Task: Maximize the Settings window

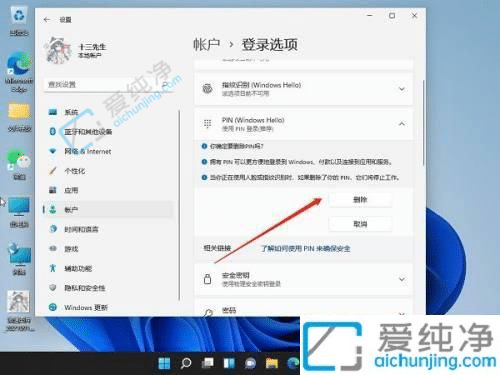Action: 392,16
